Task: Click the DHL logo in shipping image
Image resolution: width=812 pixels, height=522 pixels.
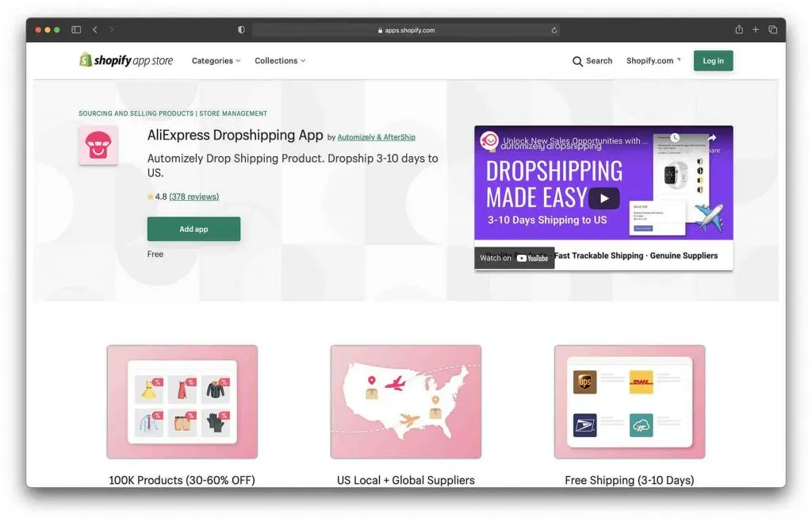Action: click(x=641, y=382)
